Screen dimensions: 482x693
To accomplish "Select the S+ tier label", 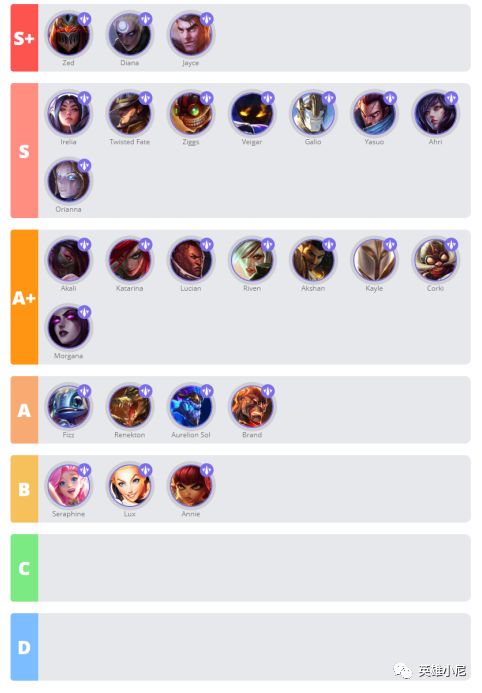I will point(24,38).
